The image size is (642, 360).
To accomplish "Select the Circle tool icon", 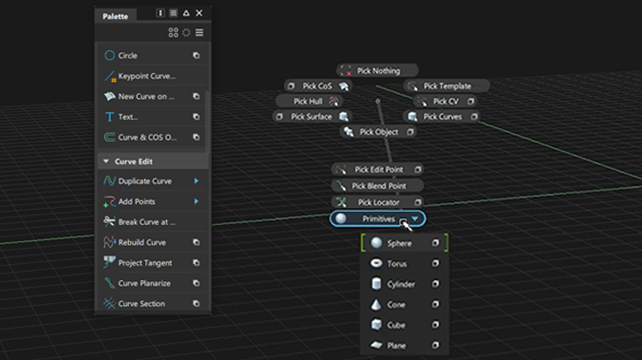I will (109, 55).
